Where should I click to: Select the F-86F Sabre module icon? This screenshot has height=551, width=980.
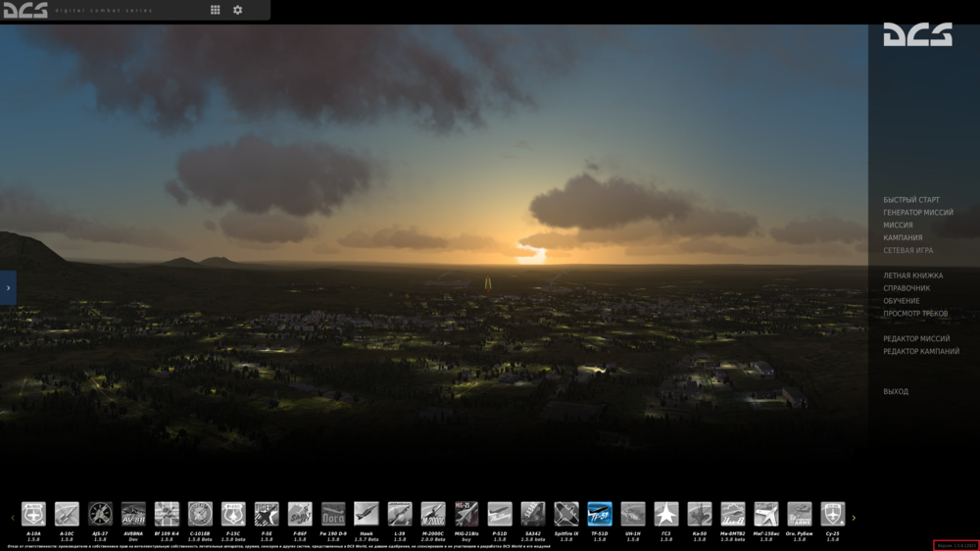pos(300,514)
